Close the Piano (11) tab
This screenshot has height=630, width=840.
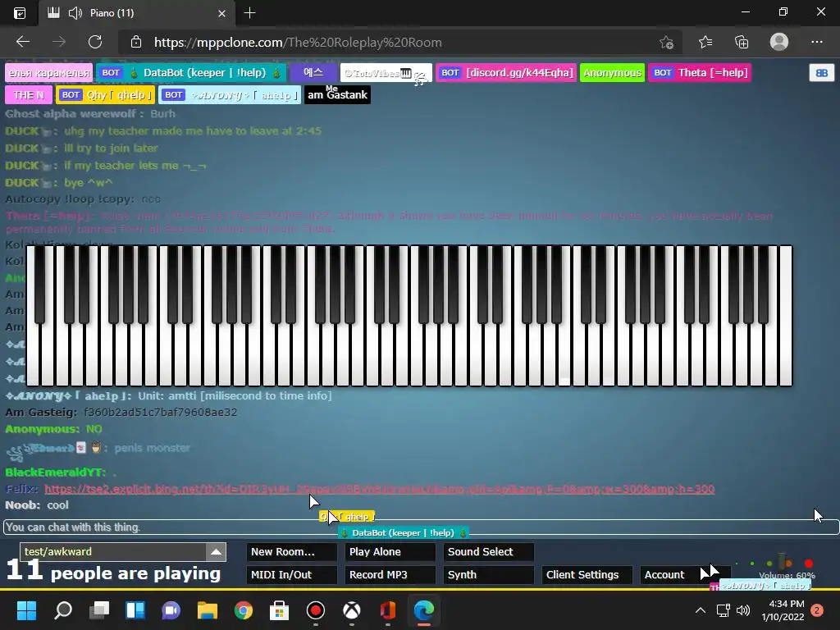pyautogui.click(x=221, y=13)
